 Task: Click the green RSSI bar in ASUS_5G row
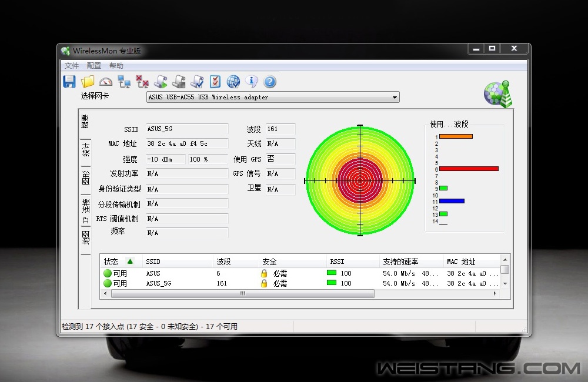332,283
